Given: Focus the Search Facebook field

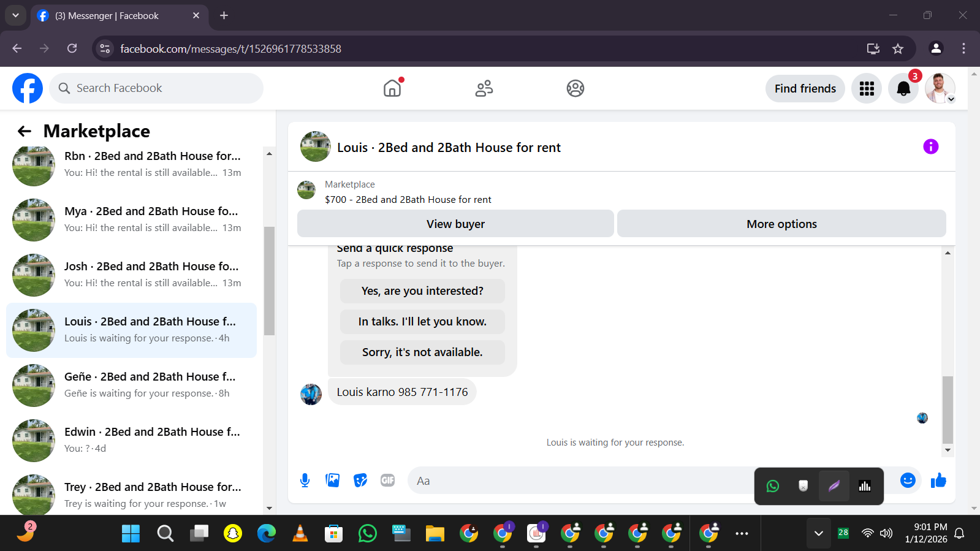Looking at the screenshot, I should coord(156,88).
